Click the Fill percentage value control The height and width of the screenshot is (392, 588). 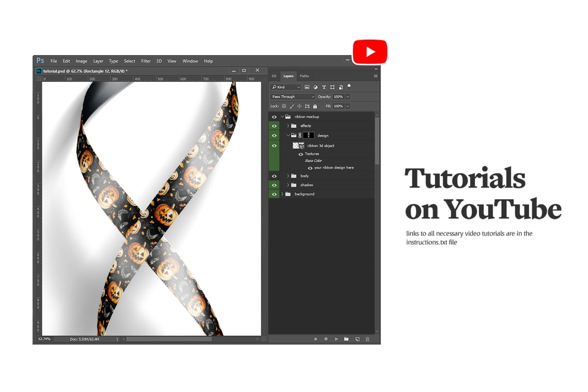click(x=339, y=106)
